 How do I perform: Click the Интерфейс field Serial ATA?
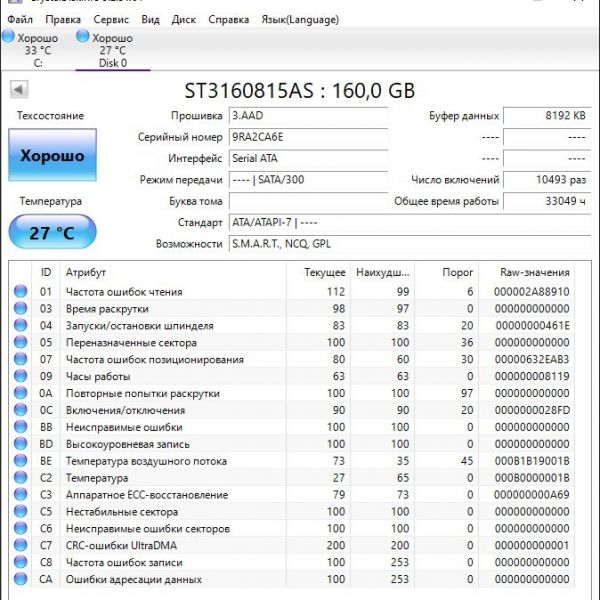(x=308, y=158)
